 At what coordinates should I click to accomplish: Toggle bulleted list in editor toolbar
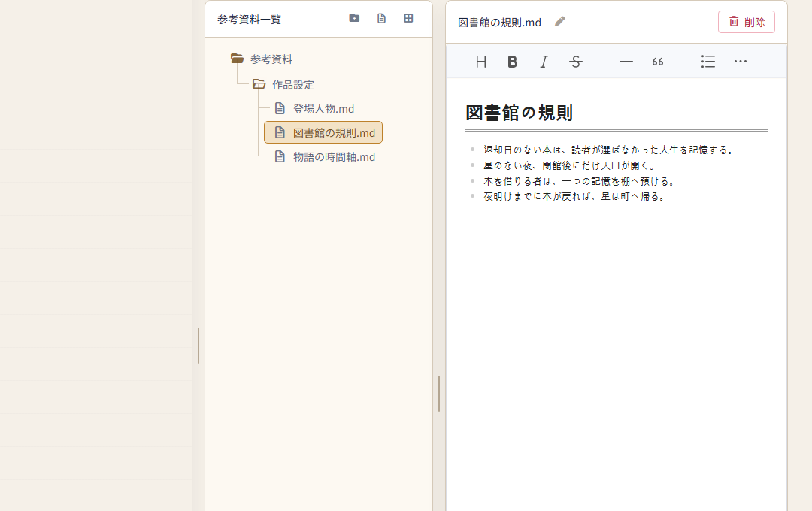pos(708,62)
